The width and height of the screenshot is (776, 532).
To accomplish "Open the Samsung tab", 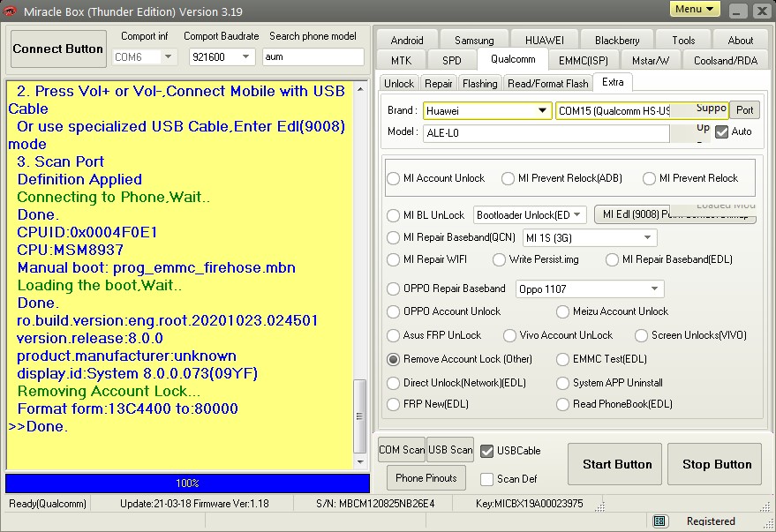I will point(474,40).
